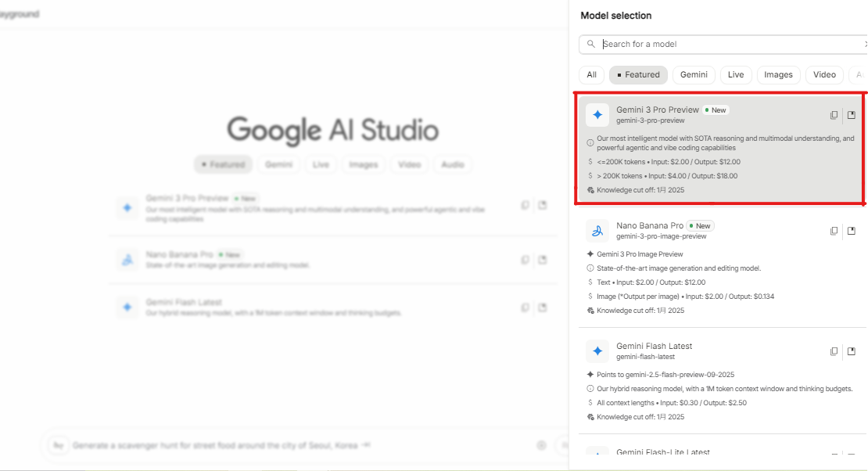Click the magnifier icon in model search
Viewport: 868px width, 471px height.
click(x=591, y=45)
